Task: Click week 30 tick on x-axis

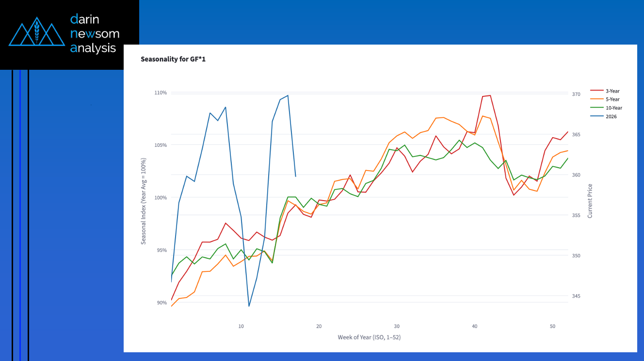Action: tap(397, 327)
